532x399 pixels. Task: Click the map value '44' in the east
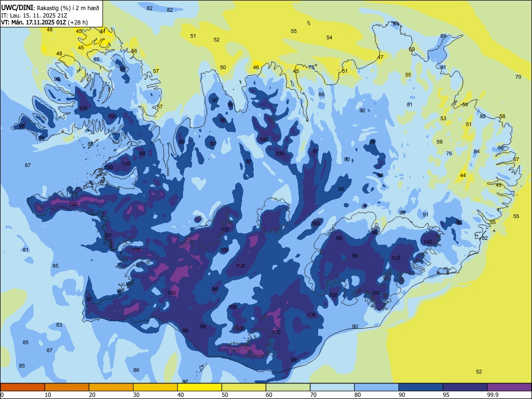(463, 176)
